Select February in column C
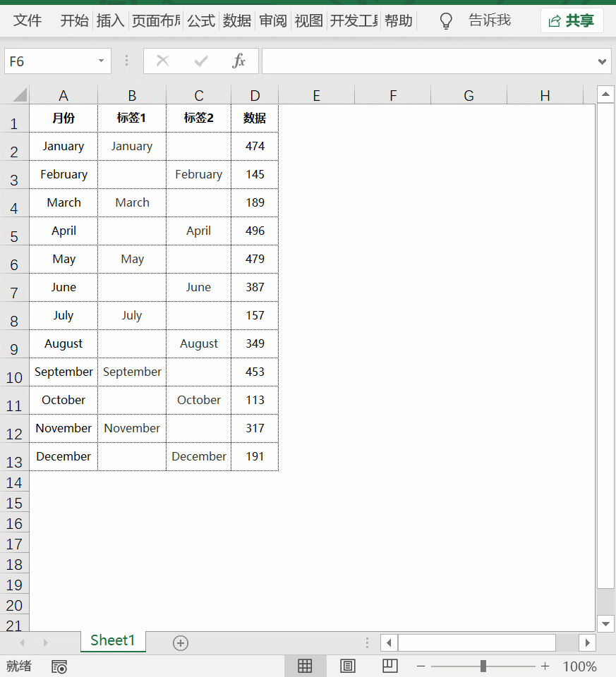Image resolution: width=616 pixels, height=677 pixels. pos(199,174)
